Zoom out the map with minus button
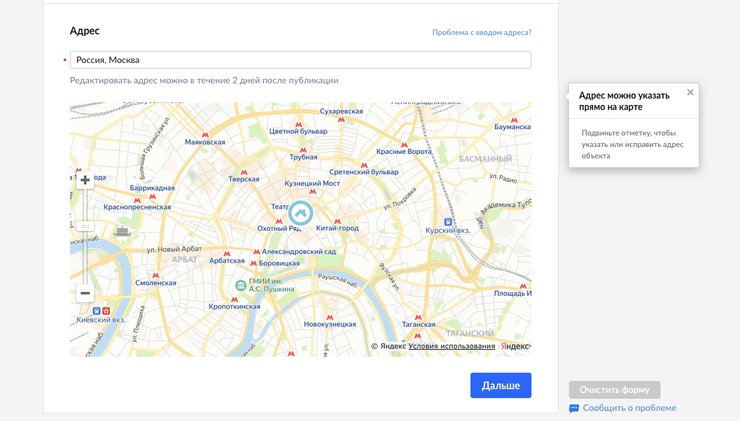Screen dimensions: 740x421 pyautogui.click(x=85, y=293)
